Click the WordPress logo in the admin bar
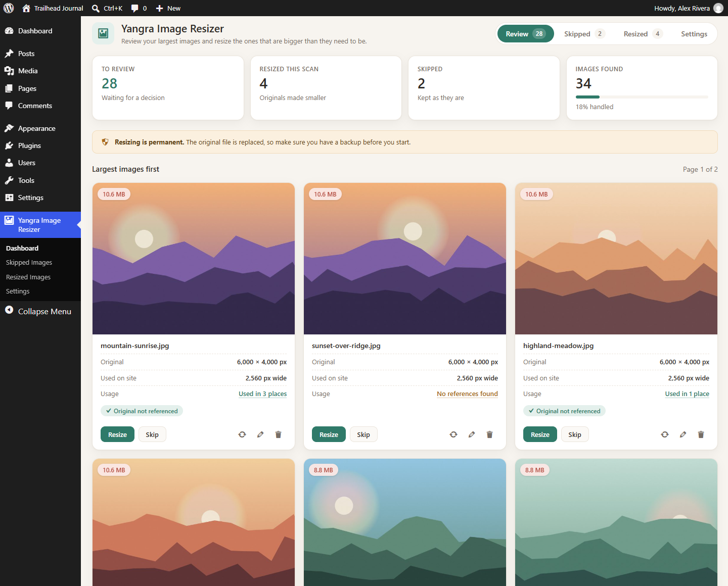Screen dimensions: 728x586 pyautogui.click(x=9, y=8)
